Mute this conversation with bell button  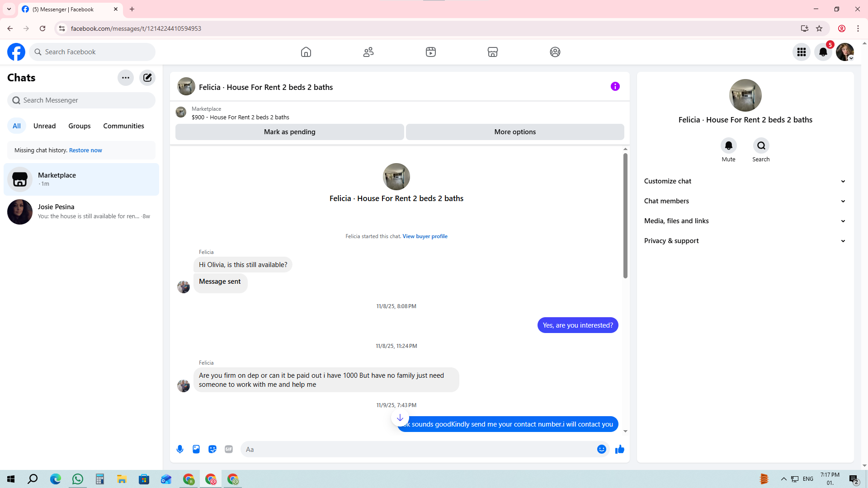point(728,145)
